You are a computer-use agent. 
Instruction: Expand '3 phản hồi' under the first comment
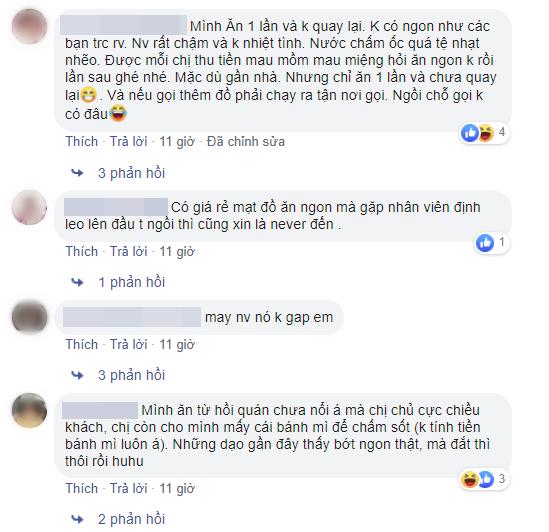[131, 173]
